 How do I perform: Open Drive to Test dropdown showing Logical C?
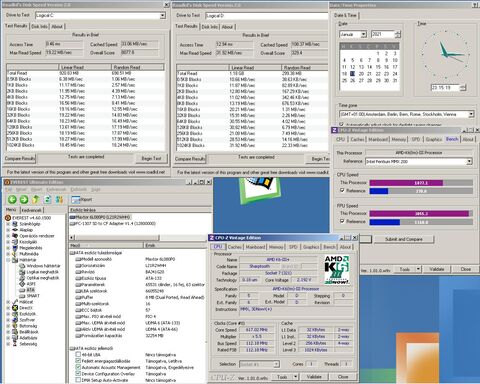pyautogui.click(x=162, y=15)
